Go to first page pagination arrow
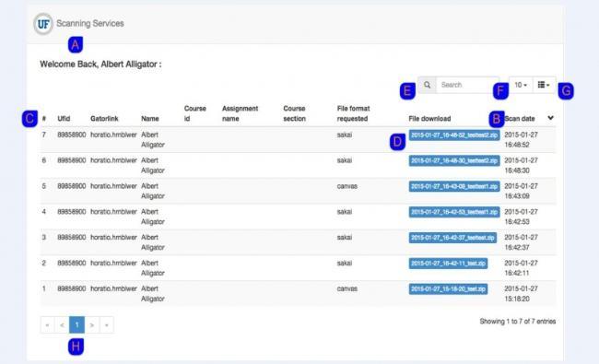 point(47,325)
